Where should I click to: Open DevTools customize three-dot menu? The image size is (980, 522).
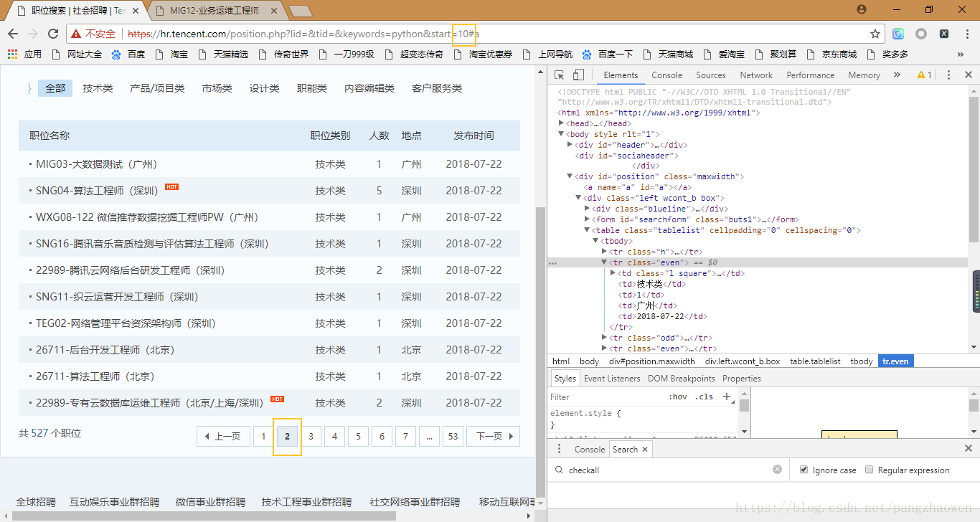(948, 75)
